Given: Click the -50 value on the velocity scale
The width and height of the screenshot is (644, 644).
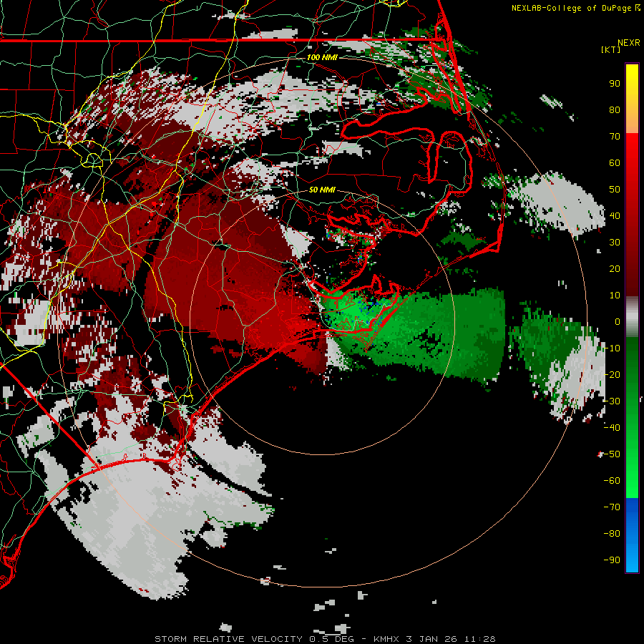Looking at the screenshot, I should pos(612,454).
